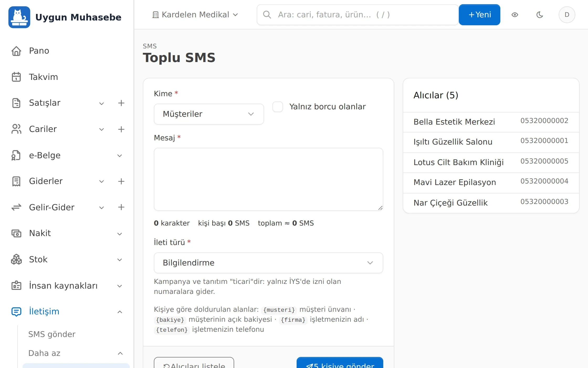
Task: Open the D user avatar
Action: (x=567, y=15)
